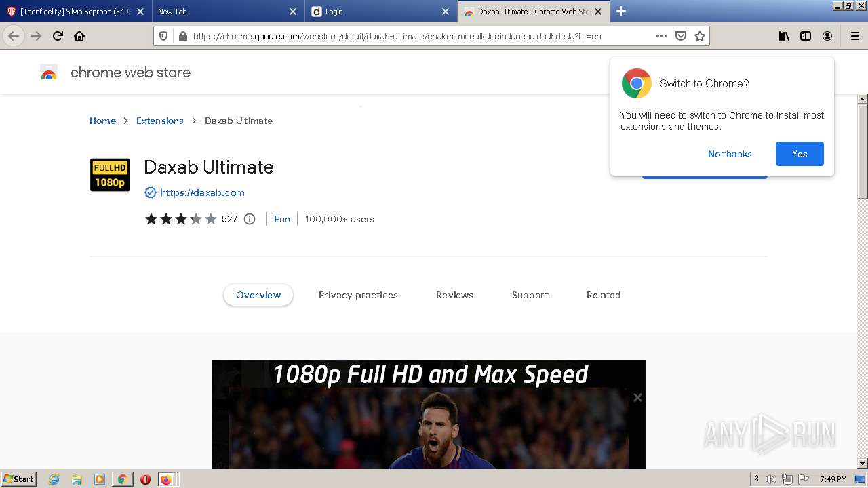This screenshot has height=488, width=868.
Task: Open Windows Media Player in the taskbar
Action: (x=100, y=479)
